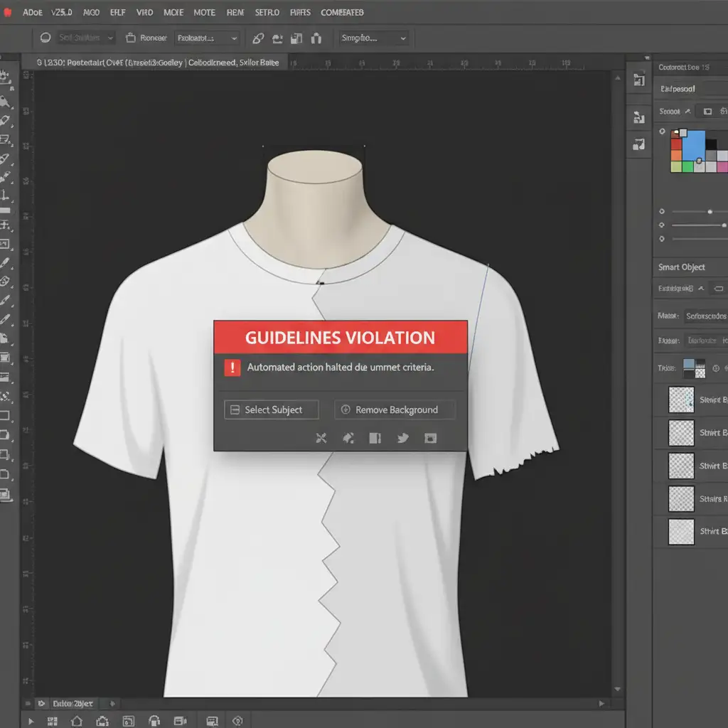Open the second dropdown beside Roncer label
The image size is (728, 728).
pyautogui.click(x=206, y=38)
